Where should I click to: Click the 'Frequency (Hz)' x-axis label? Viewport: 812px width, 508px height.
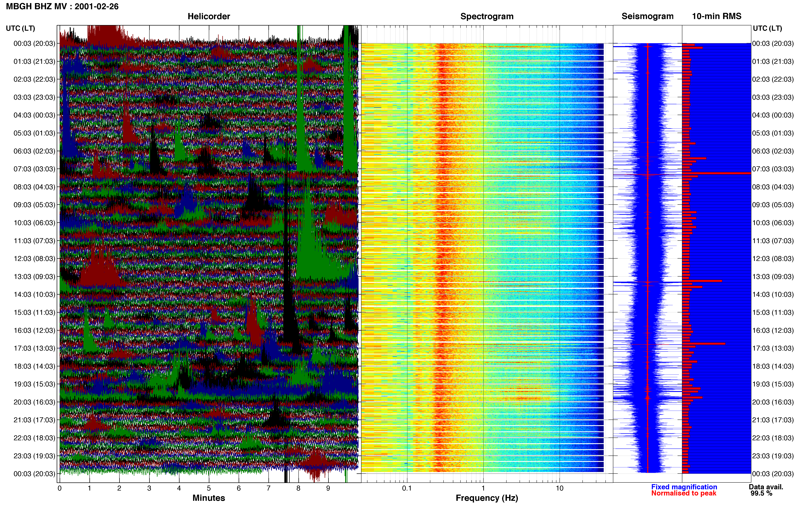(487, 498)
